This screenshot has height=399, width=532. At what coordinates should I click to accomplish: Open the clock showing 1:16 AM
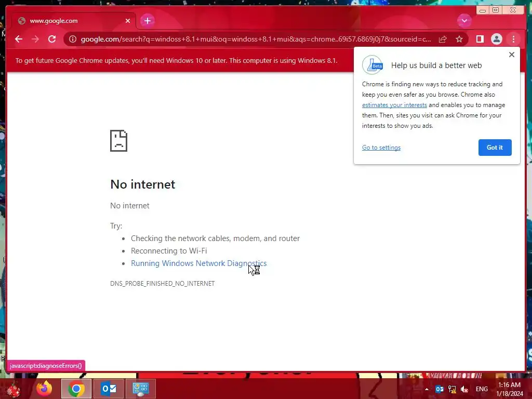[510, 389]
